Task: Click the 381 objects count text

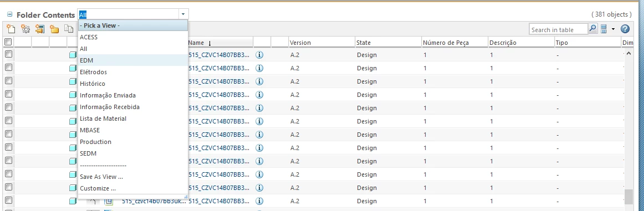Action: pyautogui.click(x=611, y=14)
